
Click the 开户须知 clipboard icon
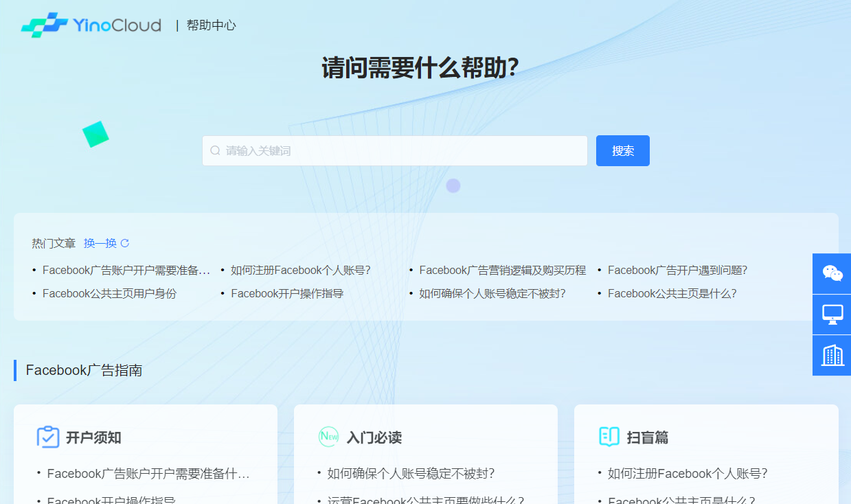48,437
